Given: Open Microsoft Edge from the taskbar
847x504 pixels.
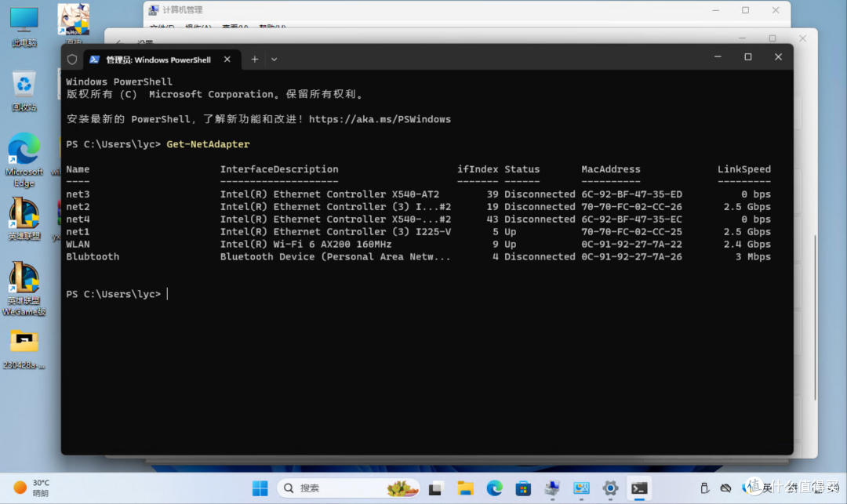Looking at the screenshot, I should click(x=494, y=488).
